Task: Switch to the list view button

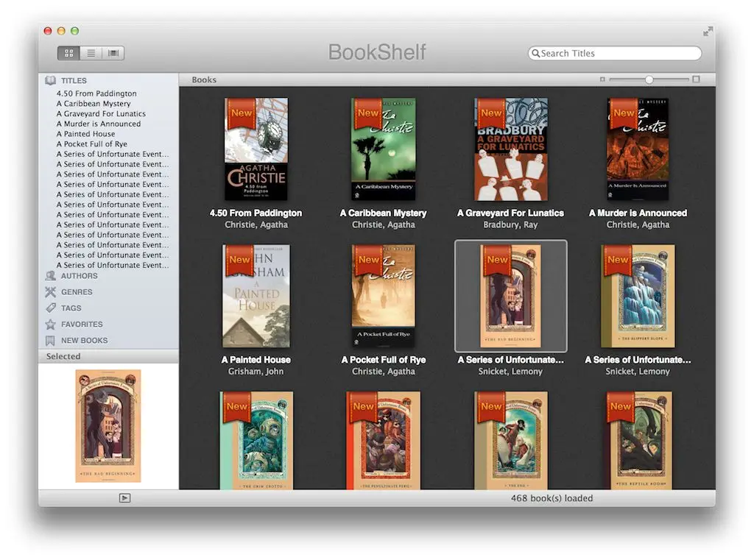Action: [91, 53]
